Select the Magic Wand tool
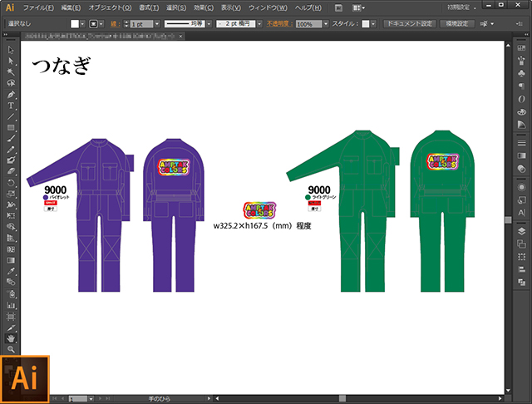The height and width of the screenshot is (404, 532). (x=11, y=72)
